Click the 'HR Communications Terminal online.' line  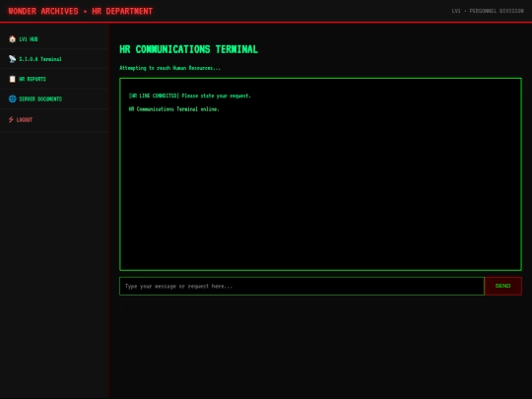coord(173,109)
